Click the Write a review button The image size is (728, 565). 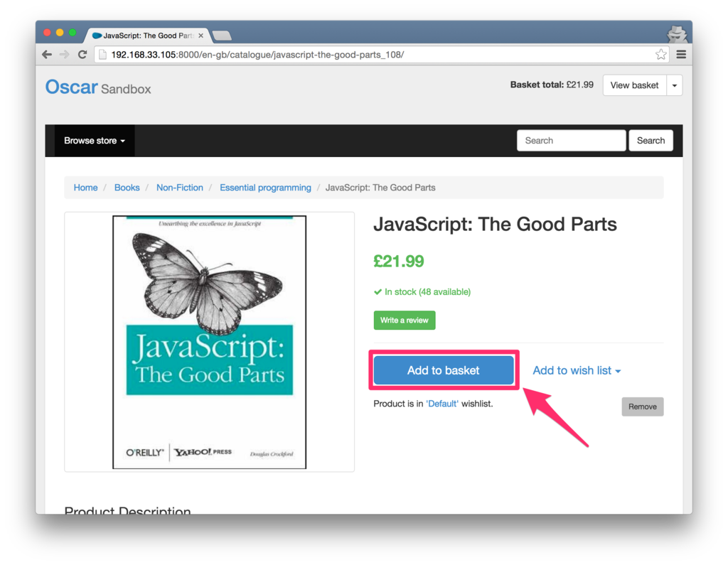pos(405,321)
